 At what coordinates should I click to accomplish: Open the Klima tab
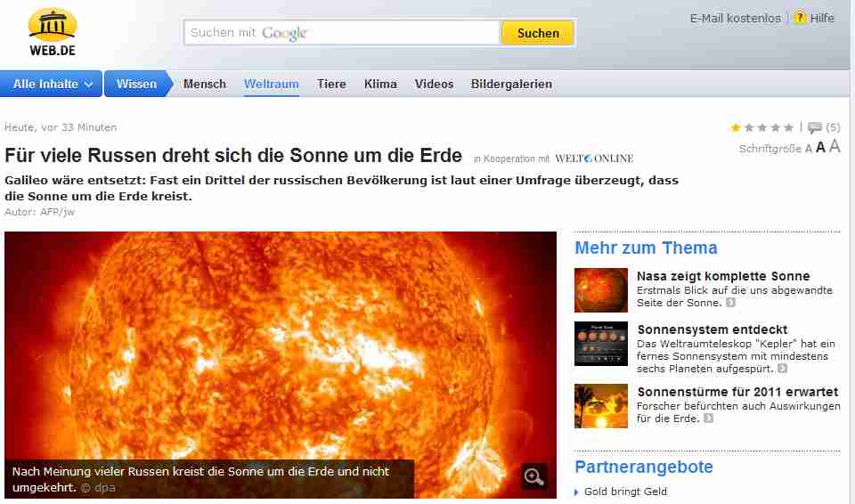(x=380, y=84)
